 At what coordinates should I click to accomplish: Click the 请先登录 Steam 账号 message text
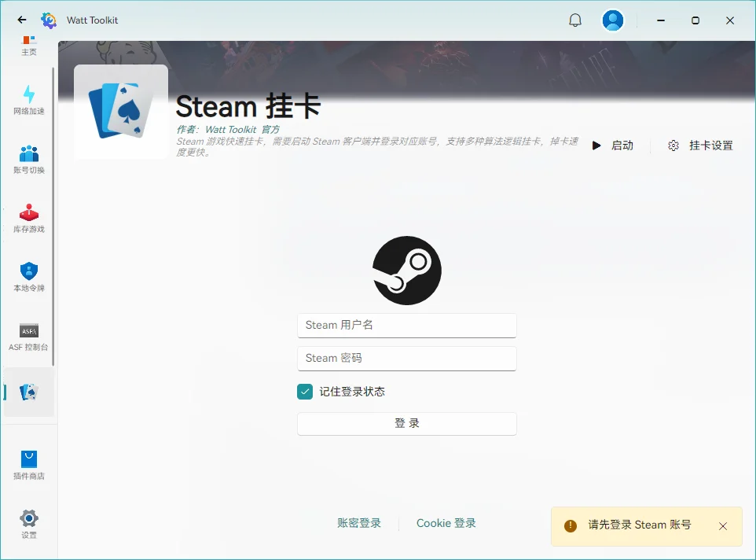click(x=640, y=525)
